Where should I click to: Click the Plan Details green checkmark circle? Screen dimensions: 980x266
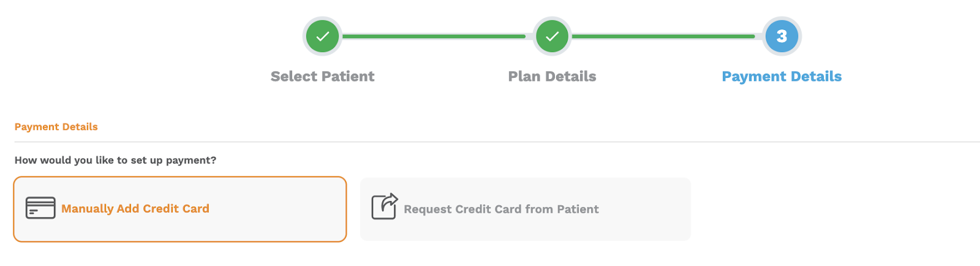click(x=552, y=36)
